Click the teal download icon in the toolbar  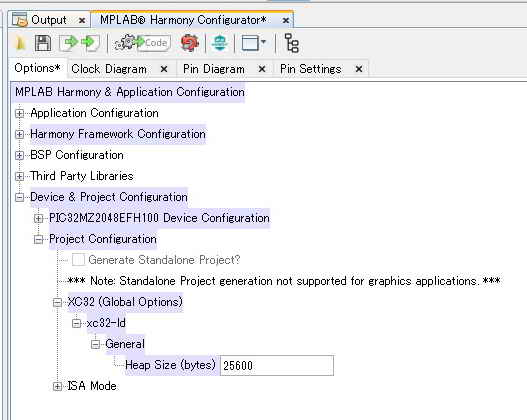220,43
